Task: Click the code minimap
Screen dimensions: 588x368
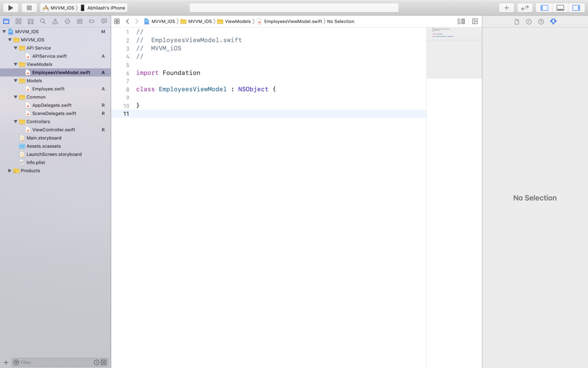Action: point(454,53)
